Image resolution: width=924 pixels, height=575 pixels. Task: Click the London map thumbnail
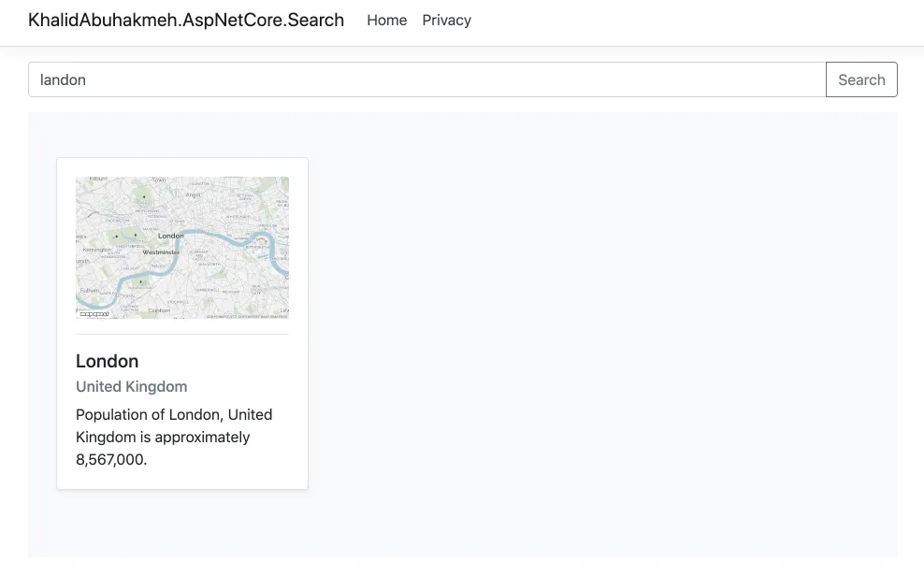coord(182,248)
